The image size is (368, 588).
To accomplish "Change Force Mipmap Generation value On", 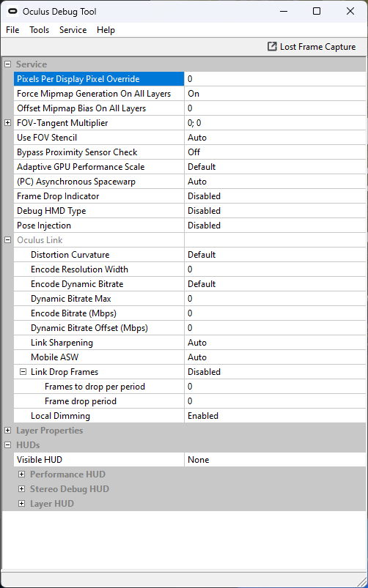I will point(275,94).
